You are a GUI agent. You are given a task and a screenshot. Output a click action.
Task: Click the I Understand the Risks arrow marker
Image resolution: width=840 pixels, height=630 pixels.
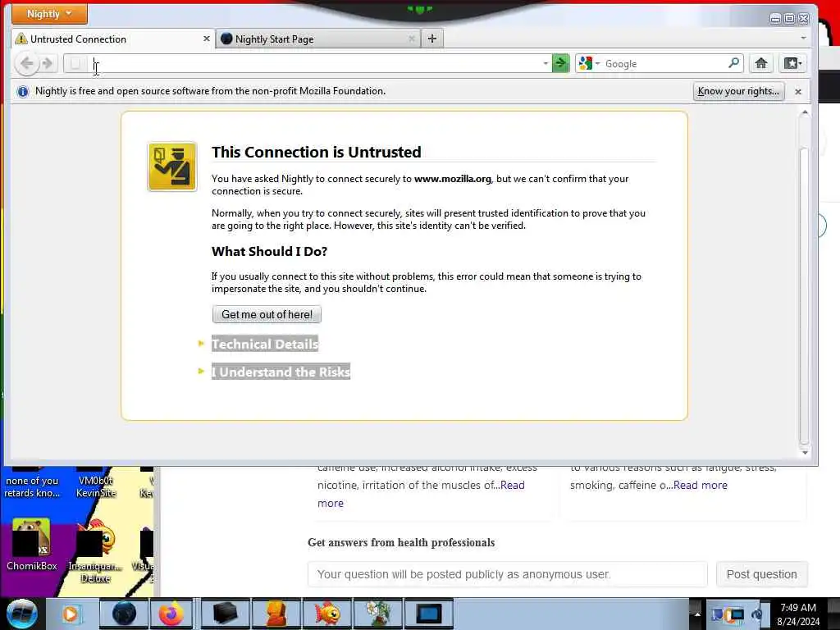click(202, 371)
